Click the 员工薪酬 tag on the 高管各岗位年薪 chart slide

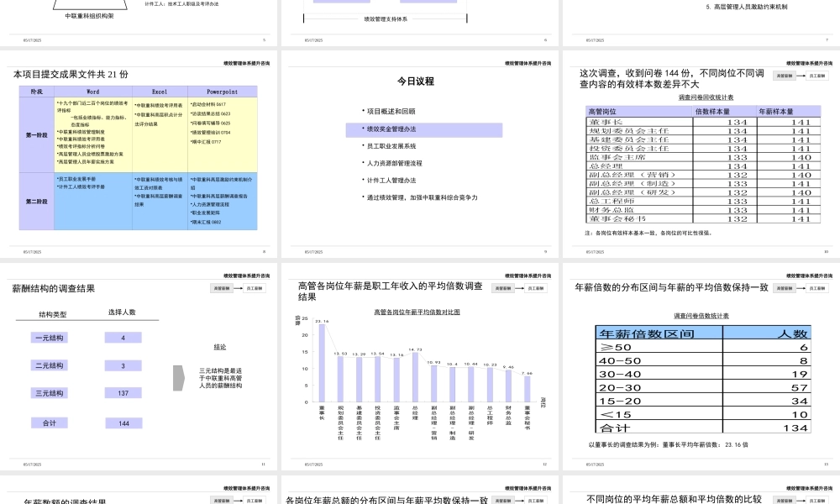click(536, 288)
